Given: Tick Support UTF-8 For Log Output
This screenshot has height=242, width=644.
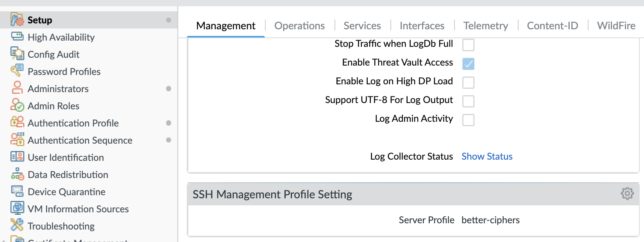Looking at the screenshot, I should tap(468, 101).
